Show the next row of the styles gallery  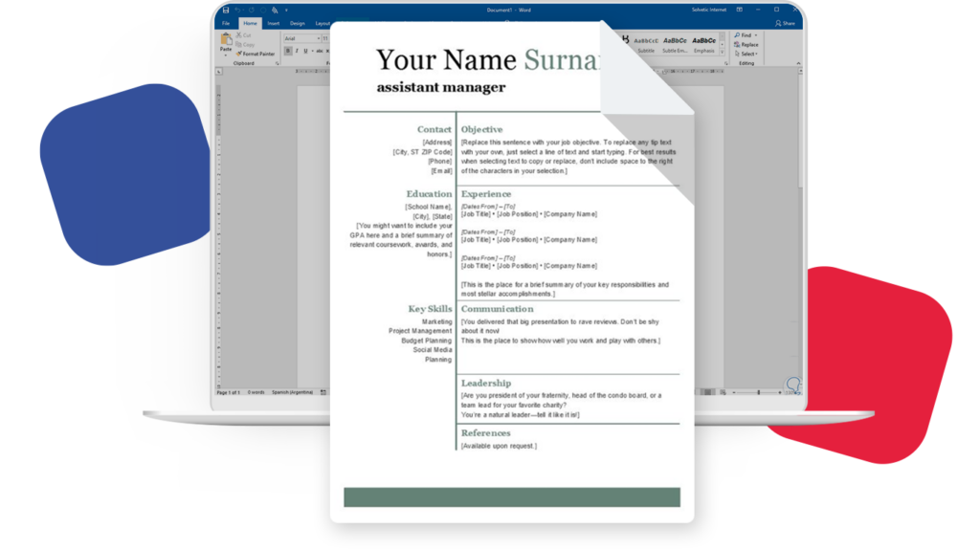click(722, 45)
